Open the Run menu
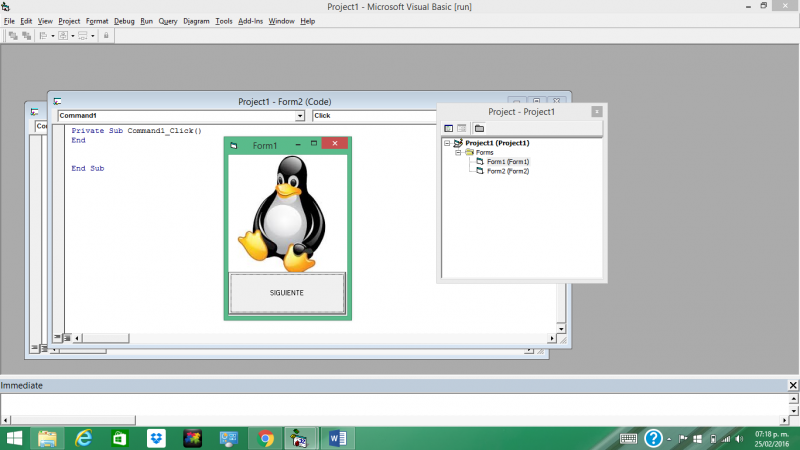Screen dimensions: 800x450 [x=146, y=21]
